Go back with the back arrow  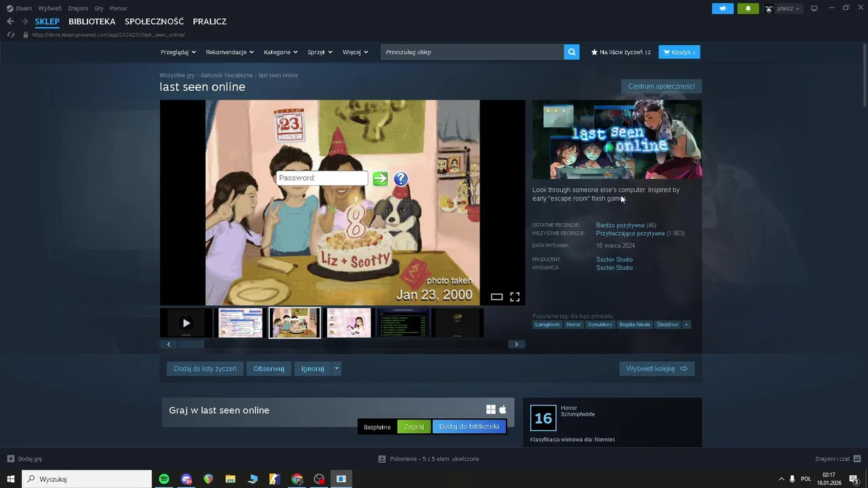tap(10, 22)
